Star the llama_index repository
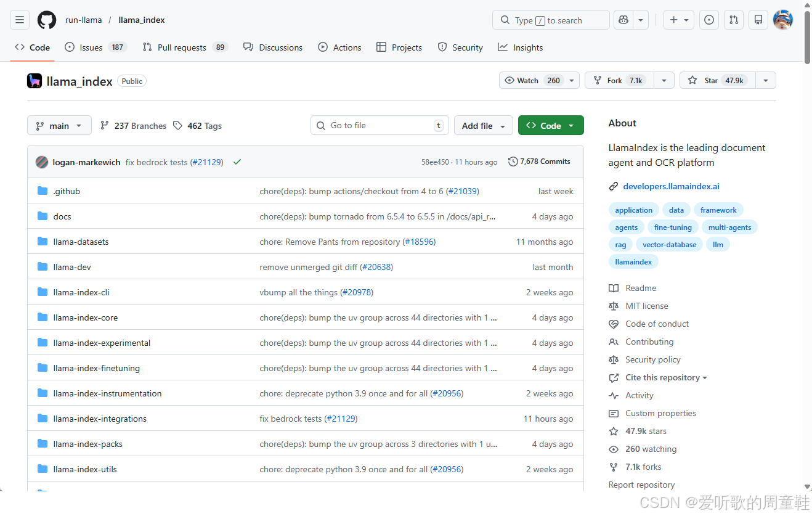Image resolution: width=812 pixels, height=516 pixels. pos(717,81)
